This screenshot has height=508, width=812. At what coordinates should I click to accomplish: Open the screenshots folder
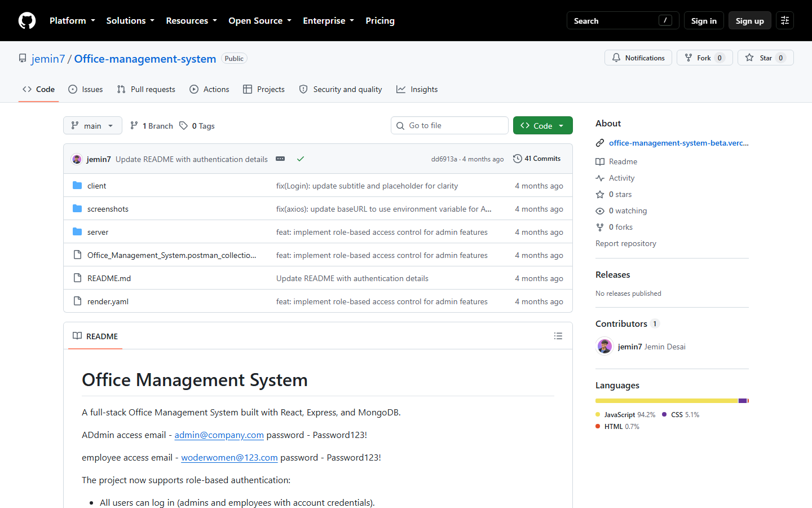108,209
